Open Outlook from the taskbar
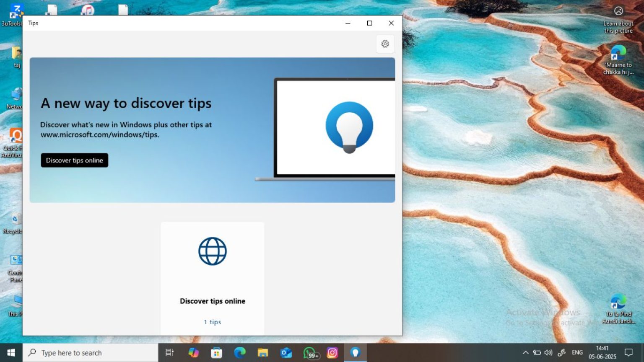644x362 pixels. tap(286, 353)
